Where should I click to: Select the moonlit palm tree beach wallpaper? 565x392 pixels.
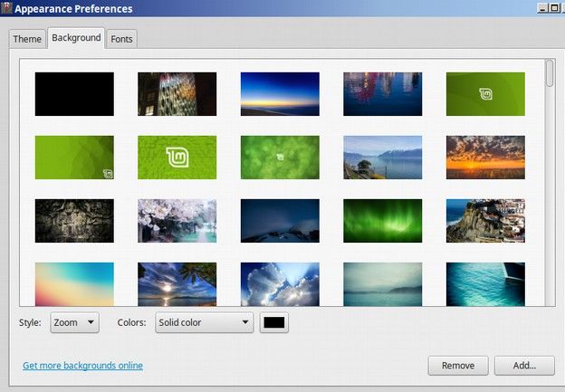point(177,284)
